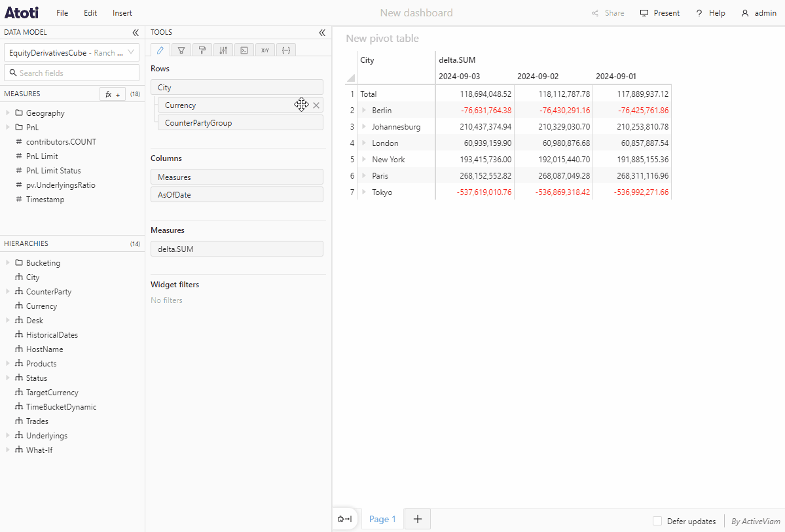Viewport: 785px width, 532px height.
Task: Click the HistoricalDates hierarchy
Action: point(52,335)
